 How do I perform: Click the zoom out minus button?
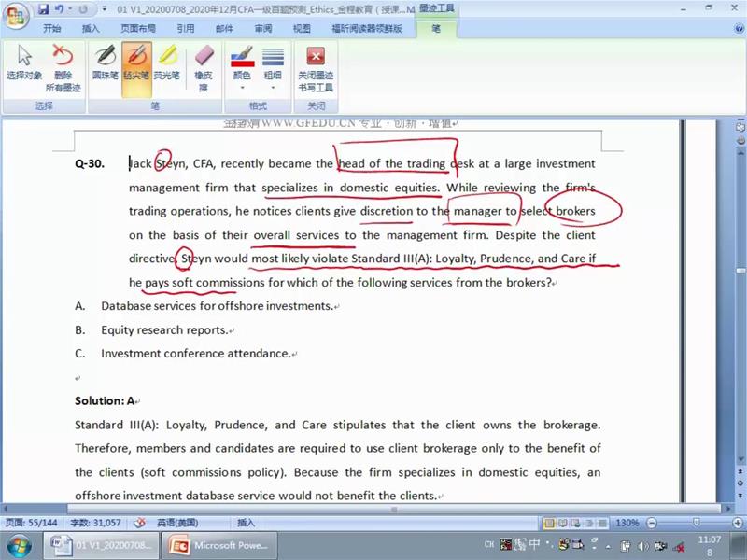(652, 523)
